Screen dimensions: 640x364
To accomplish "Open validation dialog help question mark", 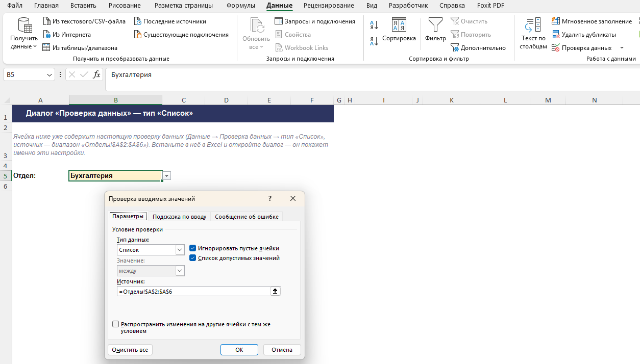I will (270, 199).
